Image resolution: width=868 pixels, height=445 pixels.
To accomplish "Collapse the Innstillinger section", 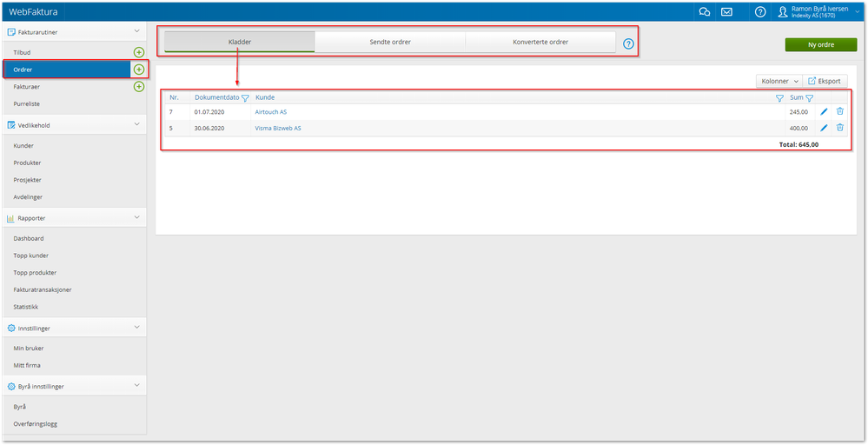I will (137, 328).
